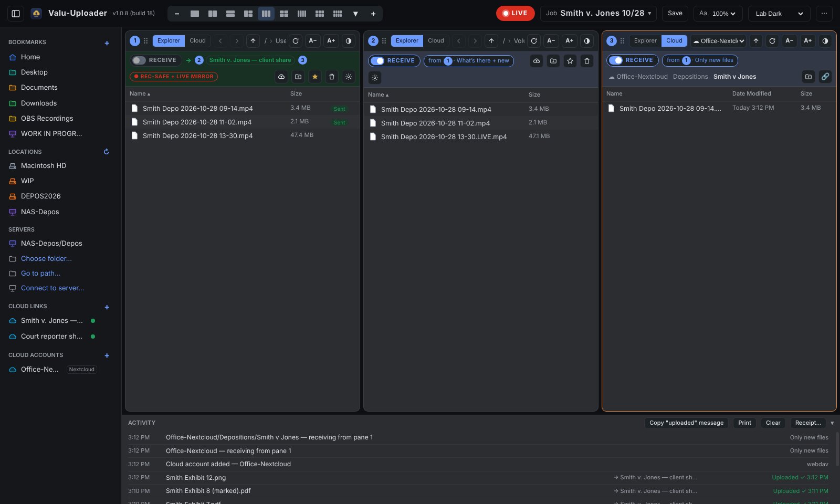Select Explorer tab in pane 2
The width and height of the screenshot is (840, 504).
(407, 41)
